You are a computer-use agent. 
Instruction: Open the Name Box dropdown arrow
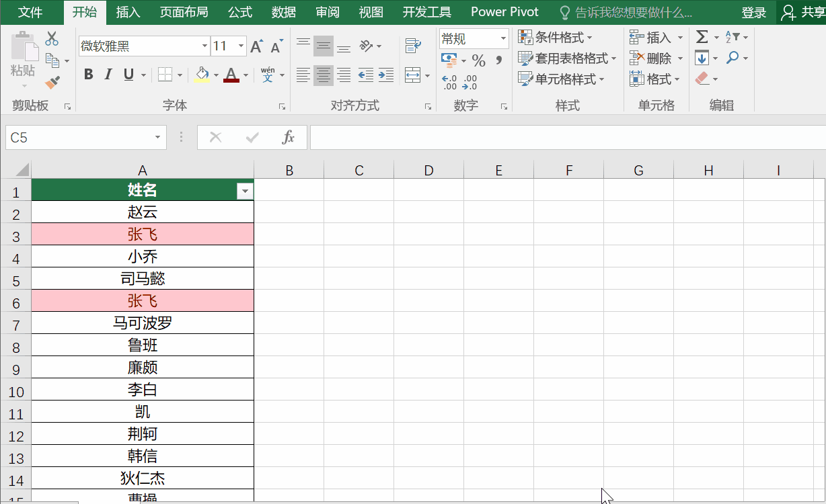tap(157, 137)
